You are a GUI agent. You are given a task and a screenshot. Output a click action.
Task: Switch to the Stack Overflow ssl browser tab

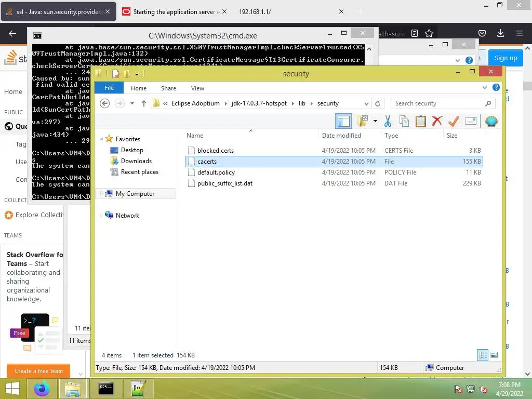[x=58, y=11]
